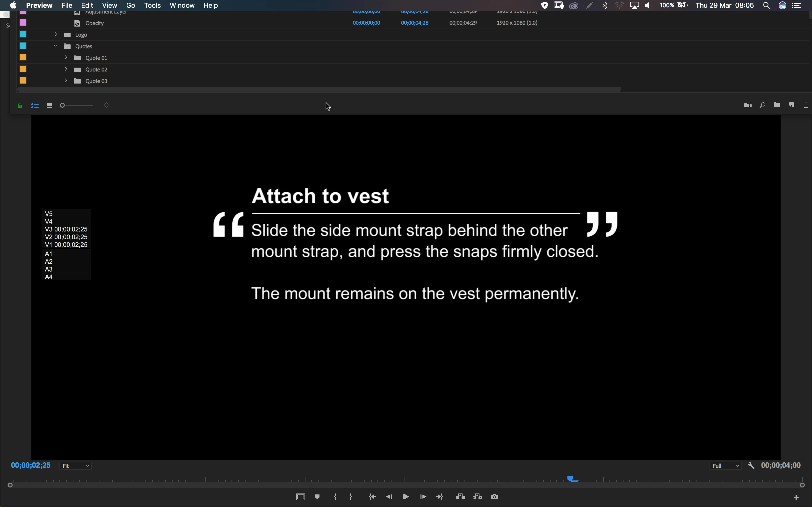Click the thumbnail size zoom slider handle
The height and width of the screenshot is (507, 812).
pos(62,105)
